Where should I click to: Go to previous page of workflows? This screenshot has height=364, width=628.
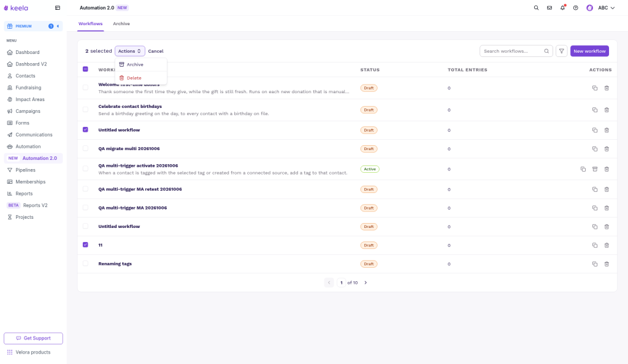(x=329, y=282)
